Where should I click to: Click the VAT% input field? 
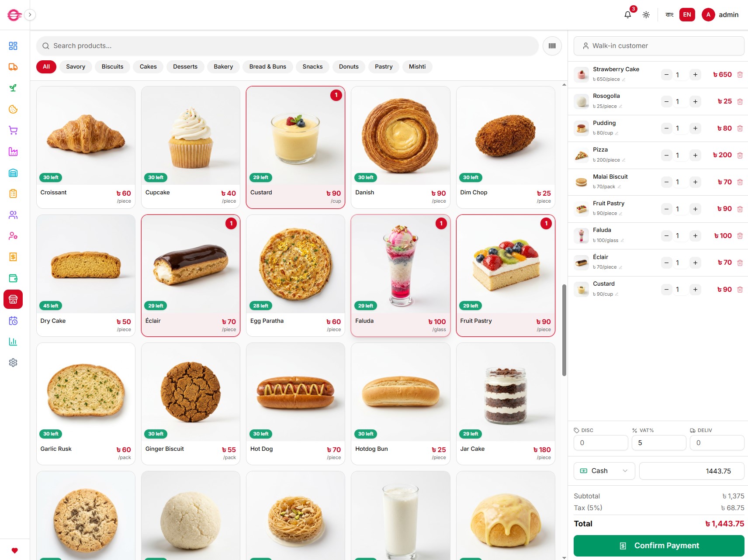tap(659, 443)
